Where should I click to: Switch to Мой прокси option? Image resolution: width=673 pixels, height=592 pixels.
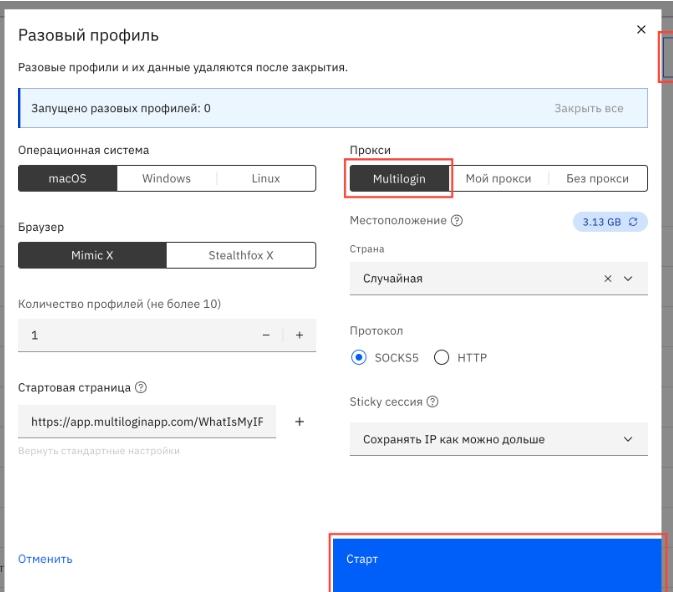tap(498, 178)
